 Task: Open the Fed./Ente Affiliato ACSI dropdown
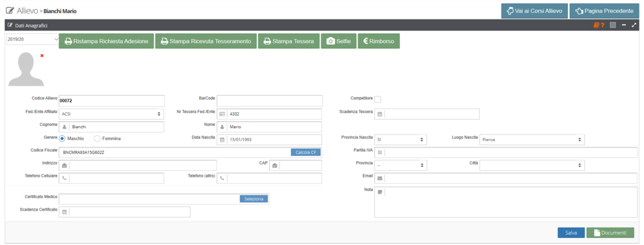[111, 114]
